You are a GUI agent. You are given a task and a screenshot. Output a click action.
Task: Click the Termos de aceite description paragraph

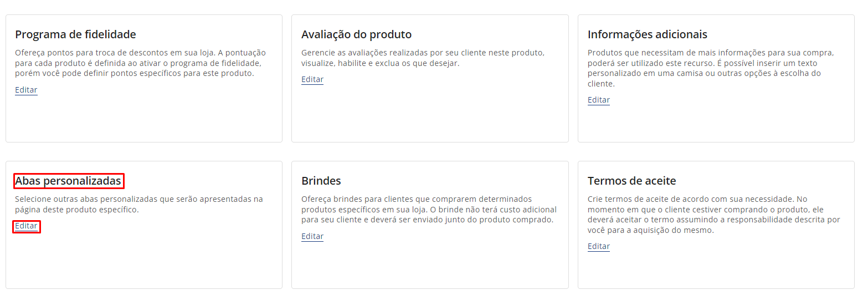713,214
